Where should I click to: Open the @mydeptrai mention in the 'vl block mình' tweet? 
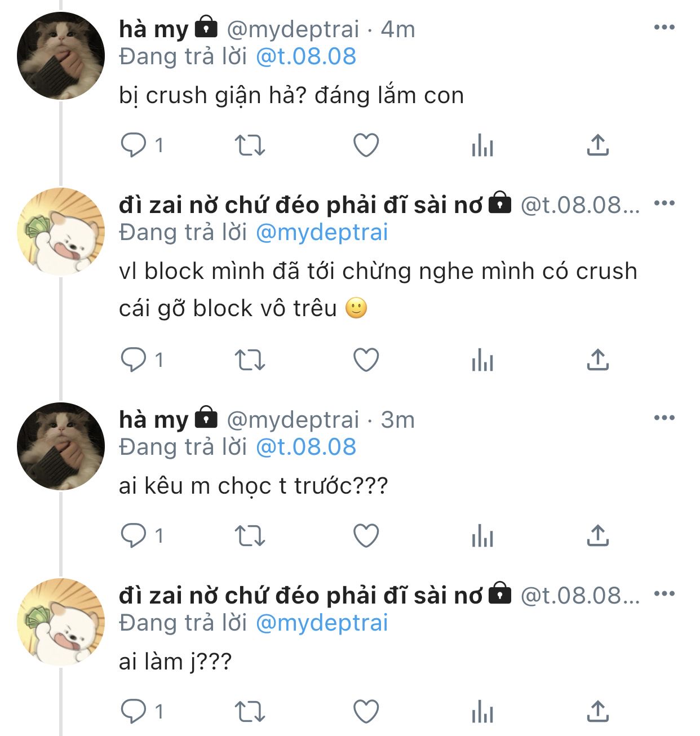click(322, 232)
